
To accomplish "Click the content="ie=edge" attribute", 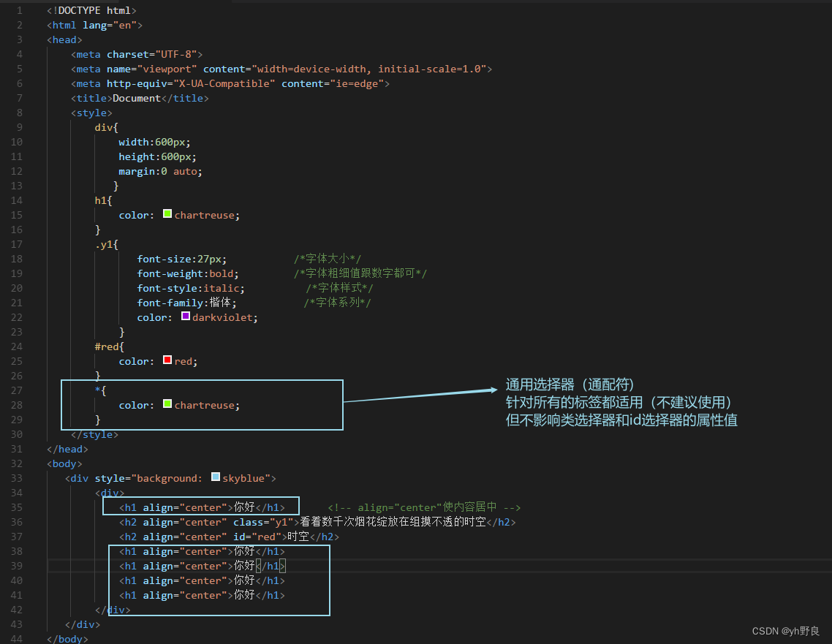I will 333,84.
